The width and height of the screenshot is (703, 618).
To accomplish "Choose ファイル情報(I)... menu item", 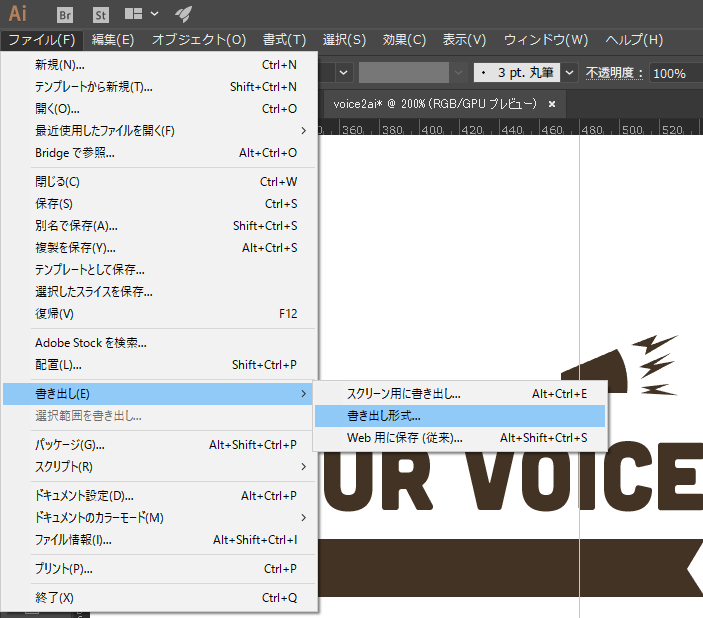I will [160, 540].
